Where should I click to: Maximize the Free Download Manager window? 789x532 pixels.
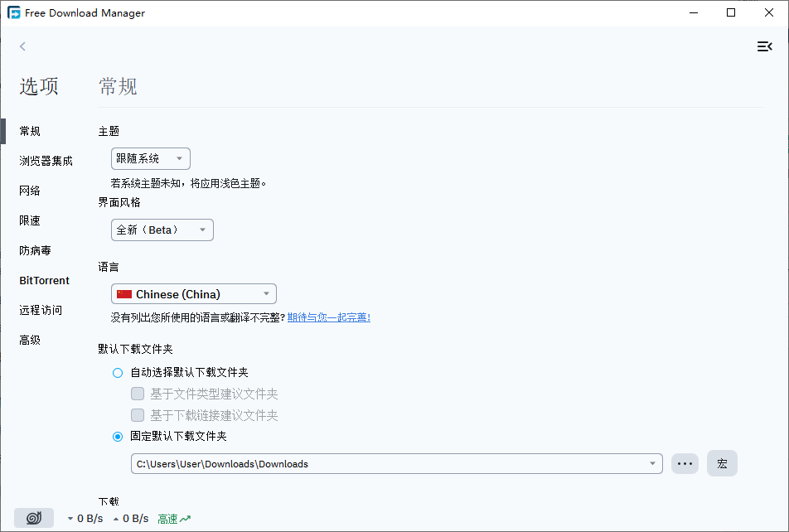[x=731, y=12]
